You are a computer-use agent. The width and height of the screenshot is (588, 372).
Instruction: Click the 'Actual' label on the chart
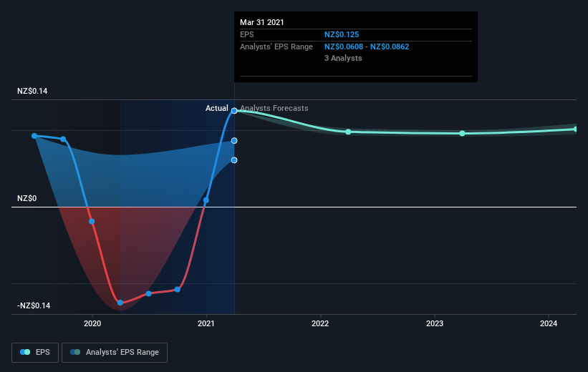[217, 108]
